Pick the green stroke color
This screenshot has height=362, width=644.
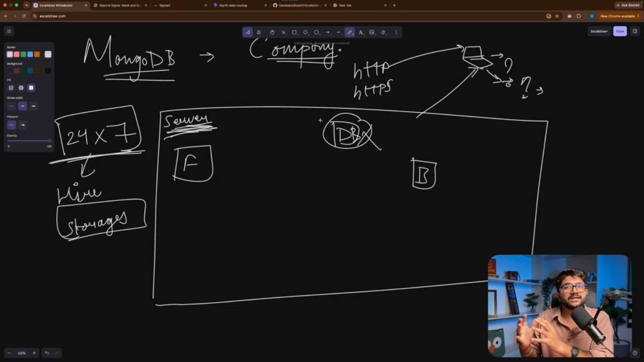pyautogui.click(x=24, y=54)
